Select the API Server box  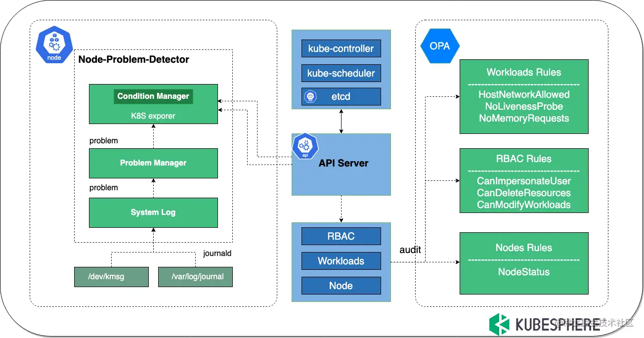click(x=341, y=165)
